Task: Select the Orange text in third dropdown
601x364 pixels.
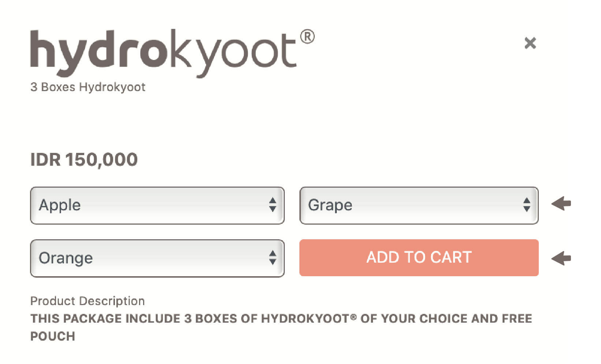Action: click(x=66, y=258)
